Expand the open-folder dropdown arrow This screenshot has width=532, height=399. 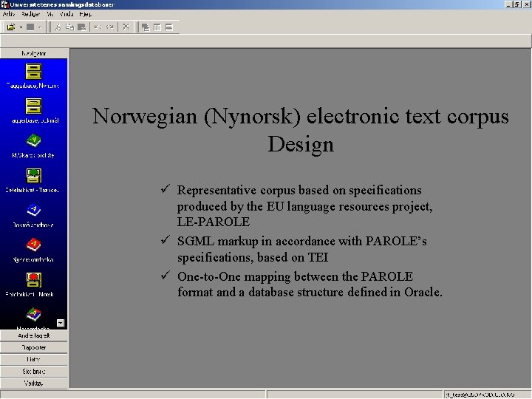[x=21, y=27]
